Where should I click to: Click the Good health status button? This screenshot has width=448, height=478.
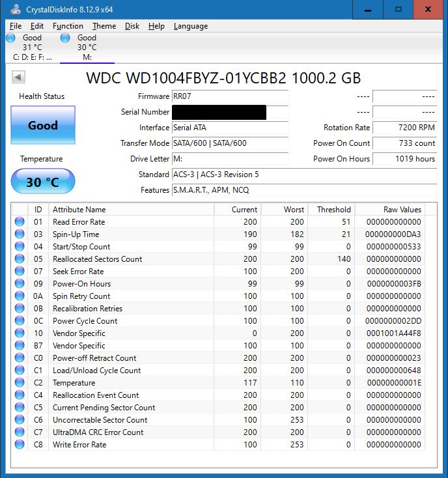tap(43, 126)
